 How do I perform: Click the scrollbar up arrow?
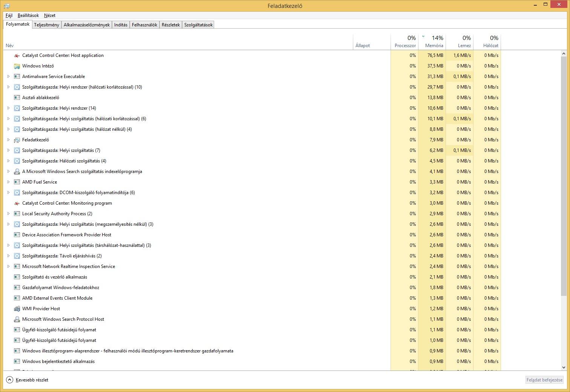[564, 54]
